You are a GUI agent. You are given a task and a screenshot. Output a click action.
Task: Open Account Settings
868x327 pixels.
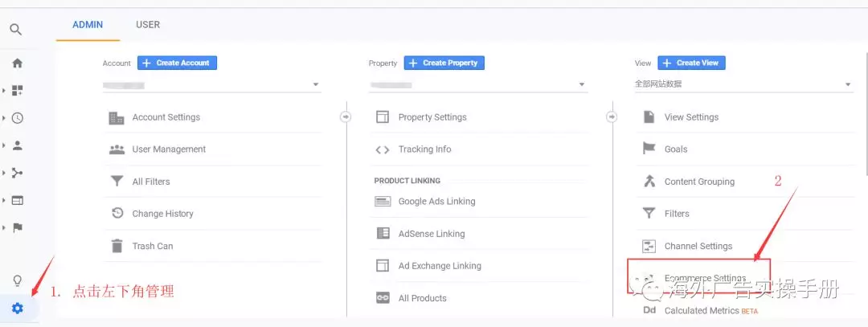pyautogui.click(x=166, y=117)
